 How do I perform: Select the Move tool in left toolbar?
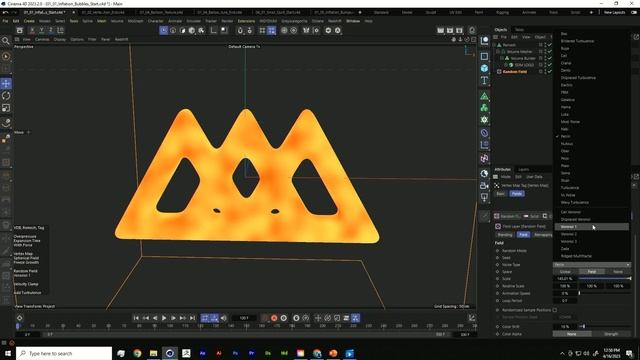pyautogui.click(x=6, y=84)
